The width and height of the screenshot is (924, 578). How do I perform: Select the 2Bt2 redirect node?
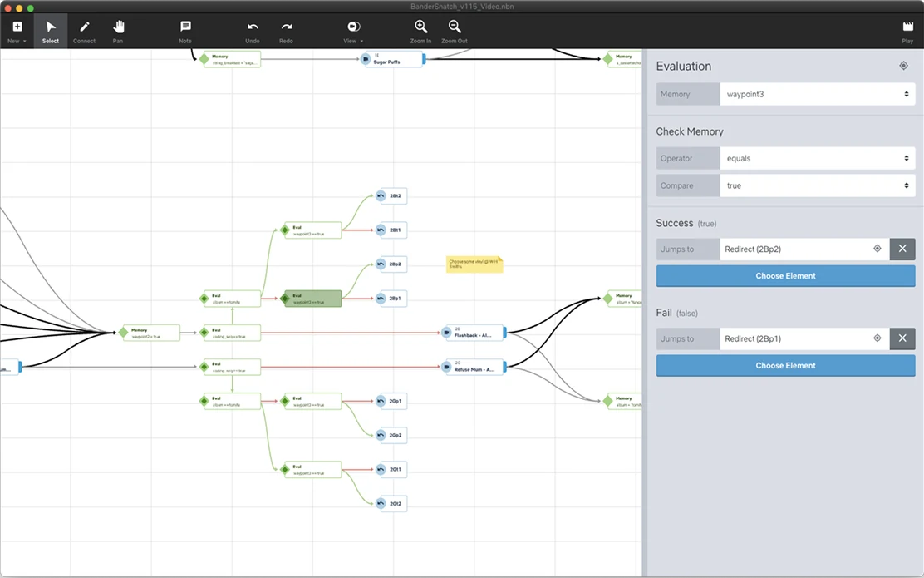pyautogui.click(x=391, y=195)
